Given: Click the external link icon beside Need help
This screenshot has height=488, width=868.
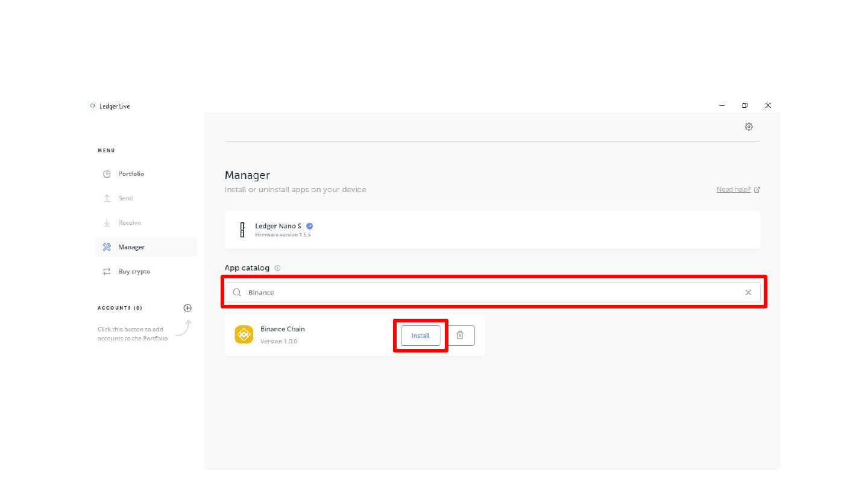Looking at the screenshot, I should click(757, 190).
